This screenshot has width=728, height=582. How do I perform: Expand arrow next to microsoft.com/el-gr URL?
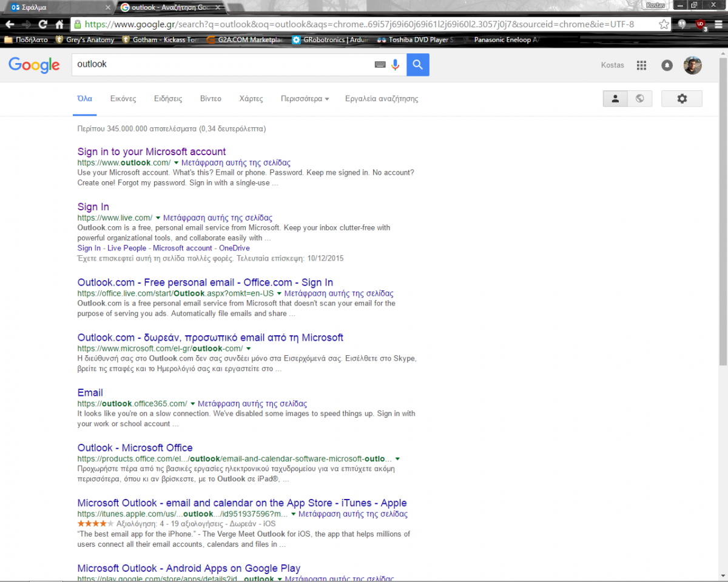248,349
